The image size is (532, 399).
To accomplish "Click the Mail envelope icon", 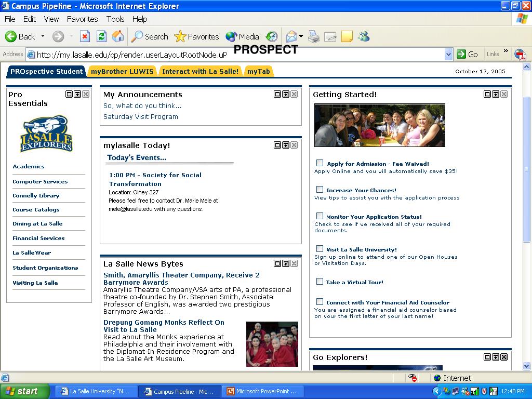I will click(291, 36).
